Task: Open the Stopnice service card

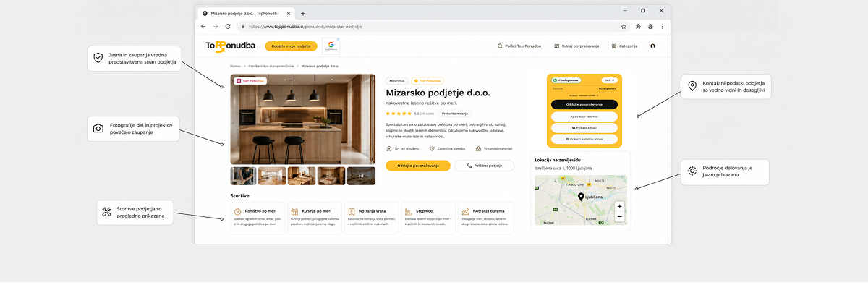Action: (428, 218)
